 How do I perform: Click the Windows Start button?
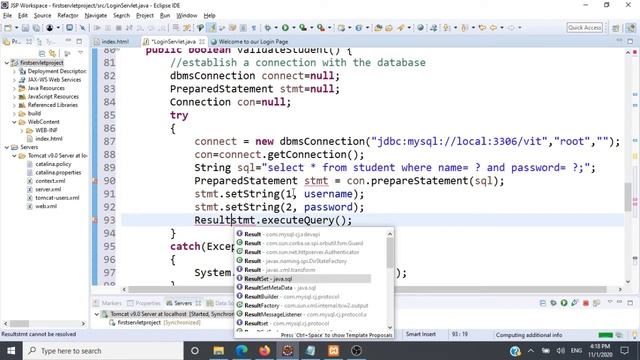click(x=11, y=351)
